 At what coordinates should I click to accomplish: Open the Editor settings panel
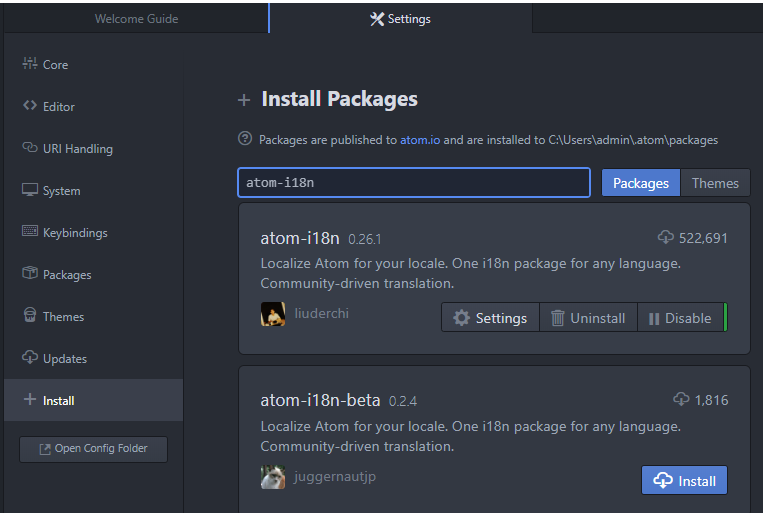(x=93, y=106)
